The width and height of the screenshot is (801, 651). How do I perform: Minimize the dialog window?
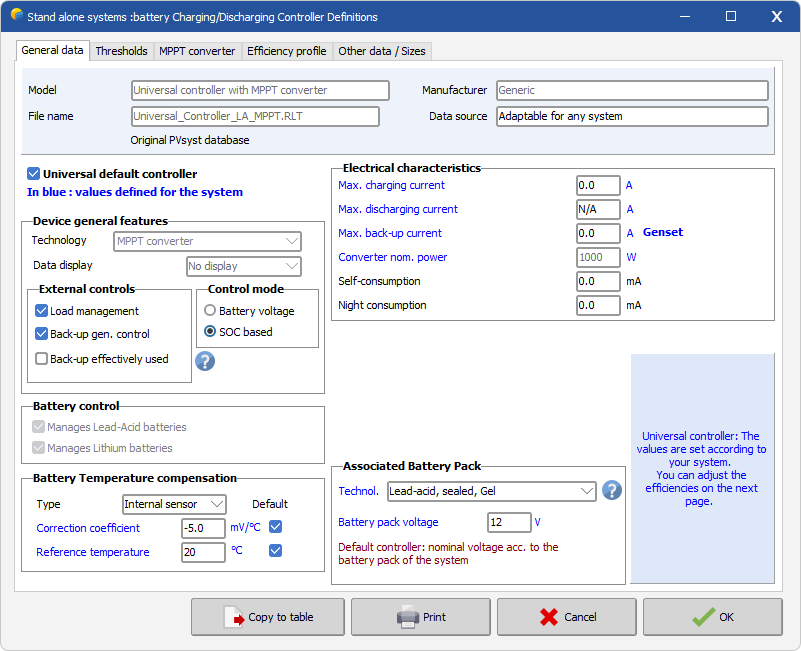click(x=685, y=16)
